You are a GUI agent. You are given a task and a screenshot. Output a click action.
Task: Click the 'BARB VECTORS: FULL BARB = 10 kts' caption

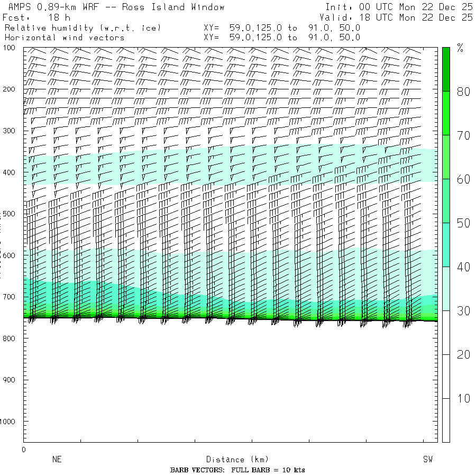pyautogui.click(x=237, y=470)
